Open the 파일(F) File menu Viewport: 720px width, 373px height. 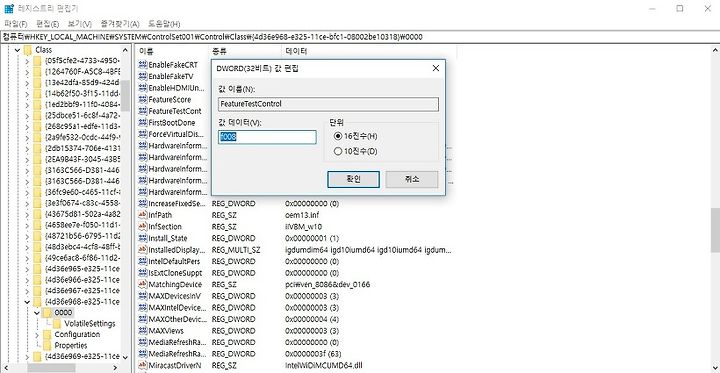(16, 24)
